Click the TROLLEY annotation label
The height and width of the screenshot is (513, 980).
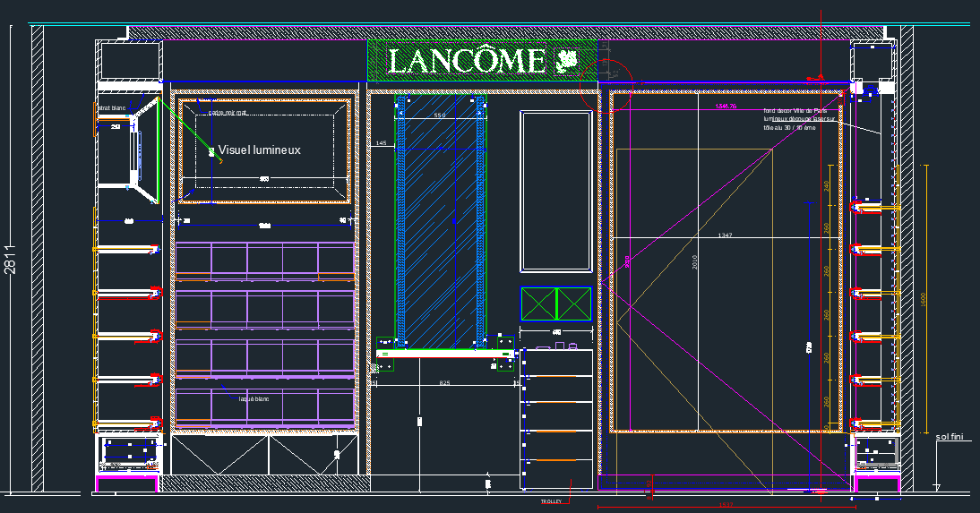tap(551, 502)
